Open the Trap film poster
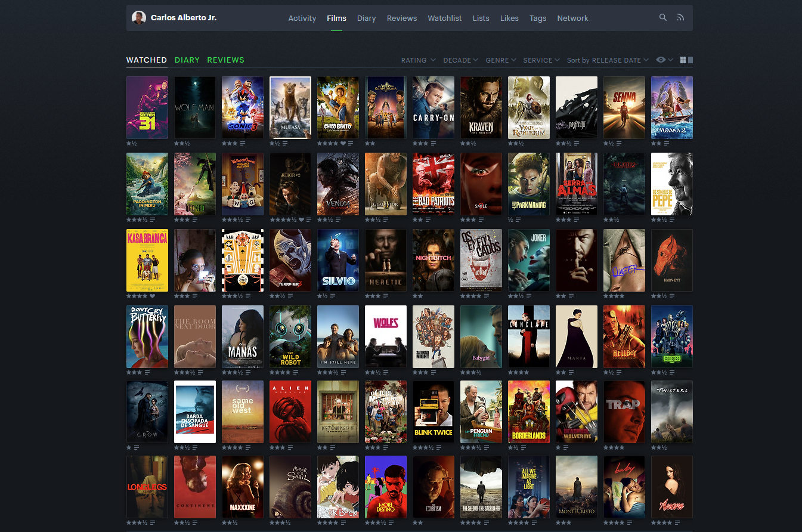Viewport: 802px width, 532px height. click(624, 413)
